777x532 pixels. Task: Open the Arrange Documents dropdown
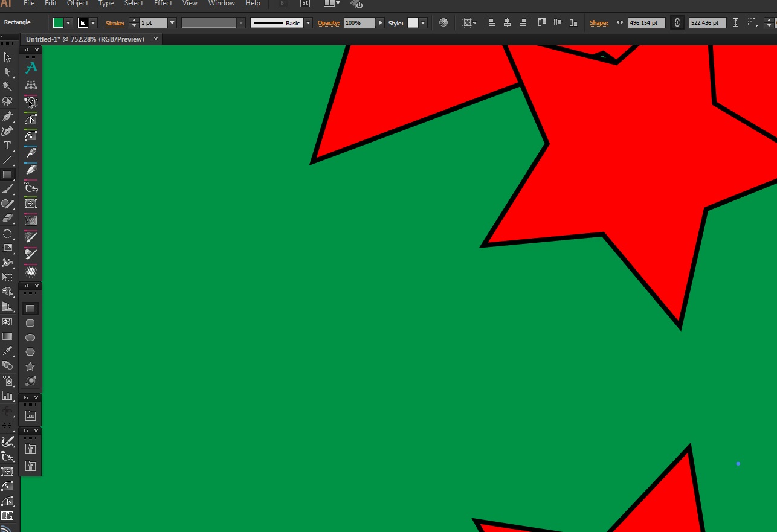pos(332,4)
